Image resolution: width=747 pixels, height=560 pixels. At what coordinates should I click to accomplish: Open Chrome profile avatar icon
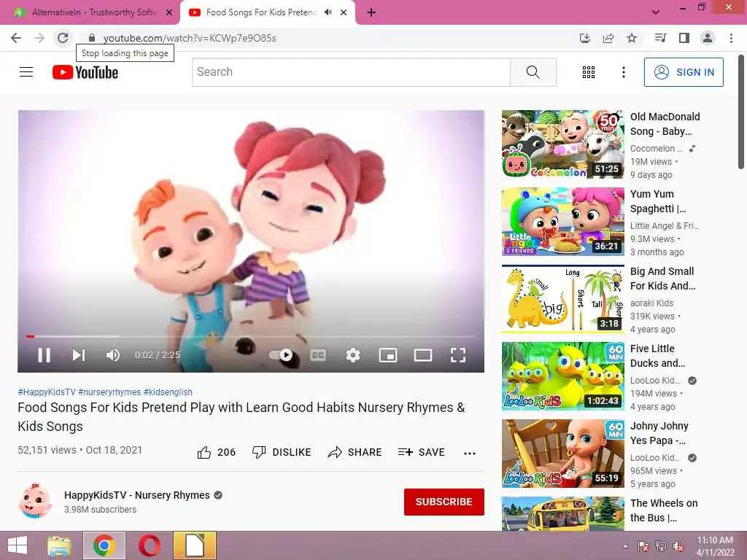(x=708, y=38)
